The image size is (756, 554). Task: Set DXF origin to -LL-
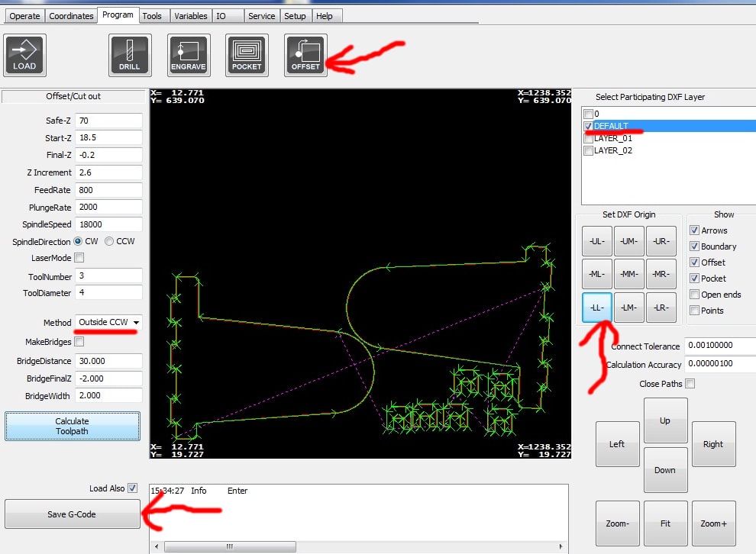(x=597, y=308)
